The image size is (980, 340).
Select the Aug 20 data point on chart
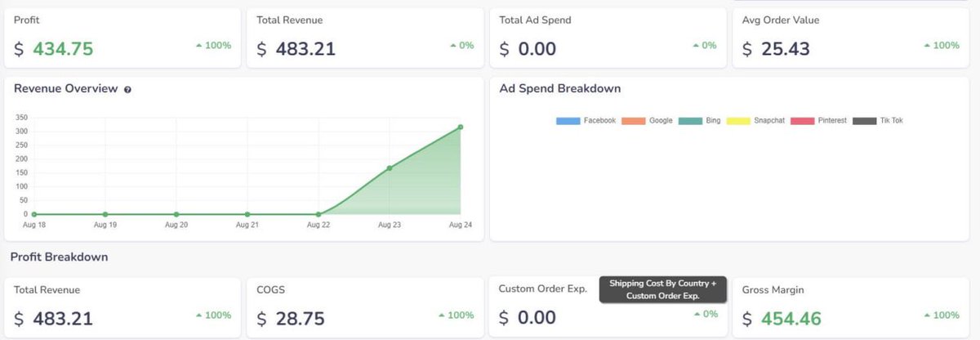click(x=176, y=214)
